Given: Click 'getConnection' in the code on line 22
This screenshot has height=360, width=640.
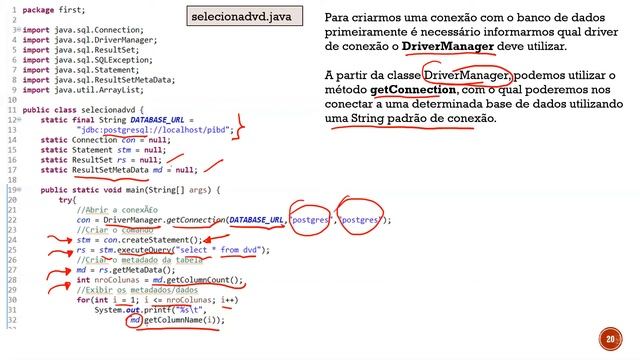Looking at the screenshot, I should pos(196,220).
